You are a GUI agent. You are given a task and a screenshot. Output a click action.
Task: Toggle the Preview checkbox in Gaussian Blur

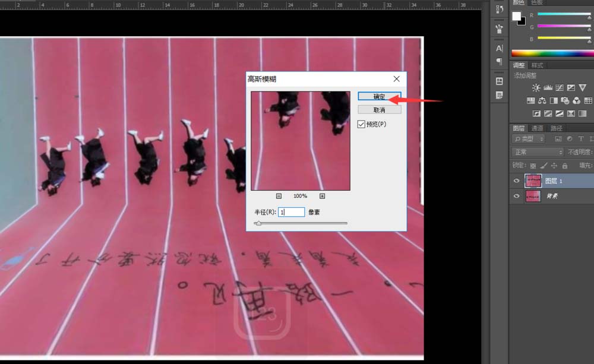pos(361,124)
